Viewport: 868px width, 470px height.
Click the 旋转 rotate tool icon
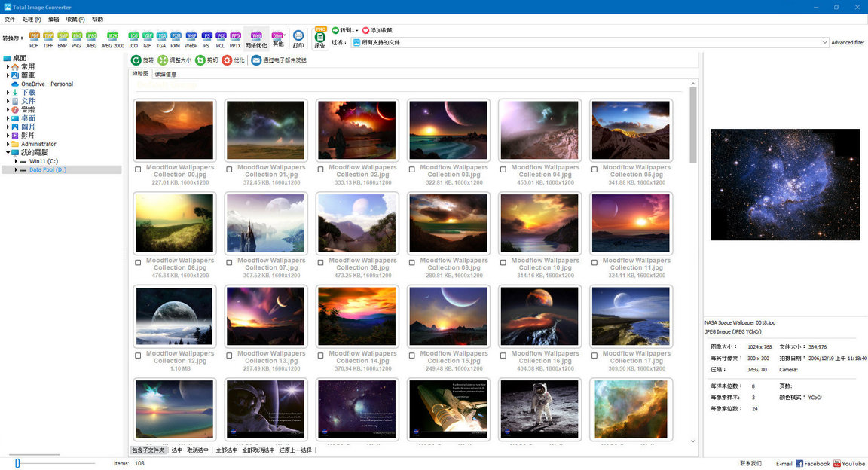(136, 60)
